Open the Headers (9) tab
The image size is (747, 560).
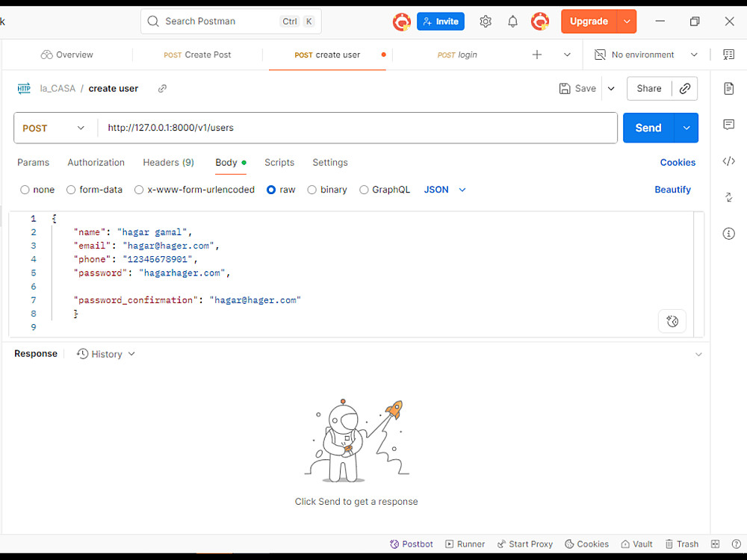(169, 162)
